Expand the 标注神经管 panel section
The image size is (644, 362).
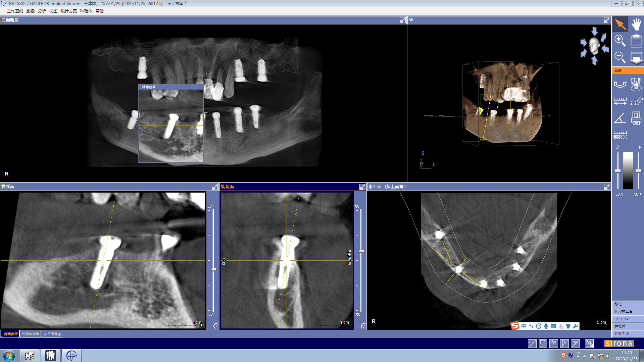[x=627, y=311]
